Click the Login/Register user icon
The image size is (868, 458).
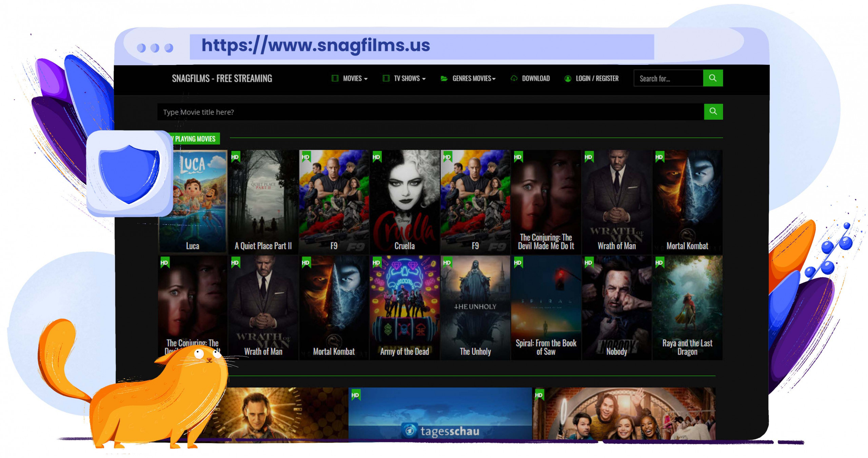[x=568, y=79]
